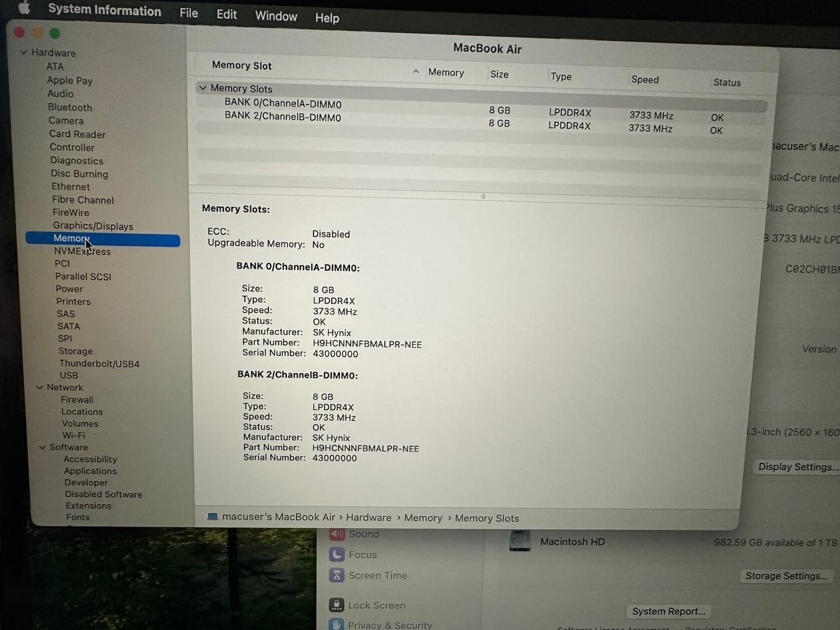Toggle sort arrow on Memory Slot column
This screenshot has height=630, width=840.
[x=415, y=72]
